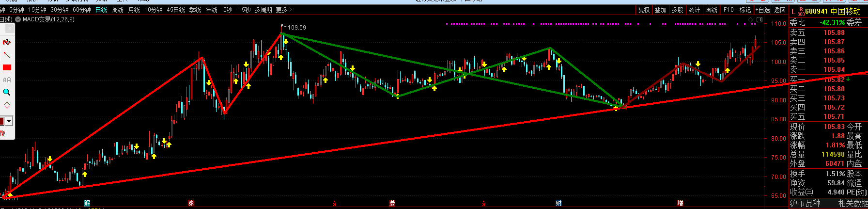The height and width of the screenshot is (209, 868).
Task: Switch chart to 15秒 period
Action: click(244, 10)
